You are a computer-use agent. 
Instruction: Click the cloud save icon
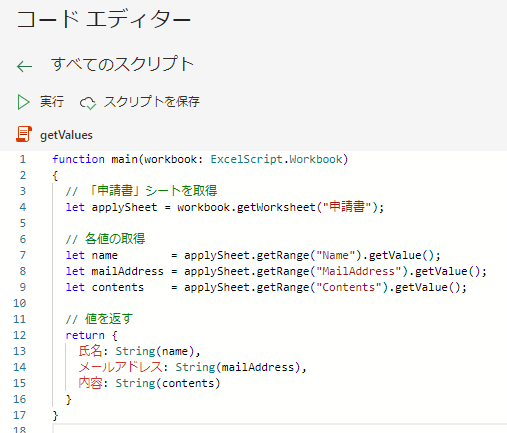88,103
